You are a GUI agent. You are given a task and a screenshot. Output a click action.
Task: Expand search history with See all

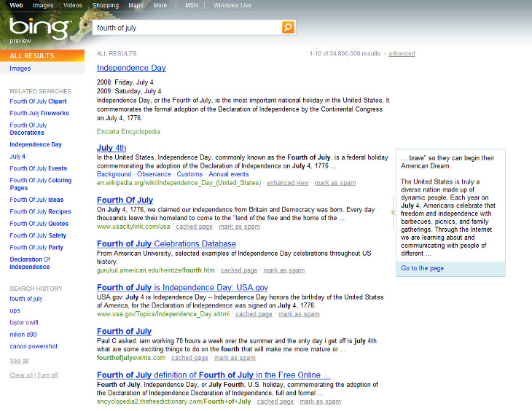pos(20,361)
